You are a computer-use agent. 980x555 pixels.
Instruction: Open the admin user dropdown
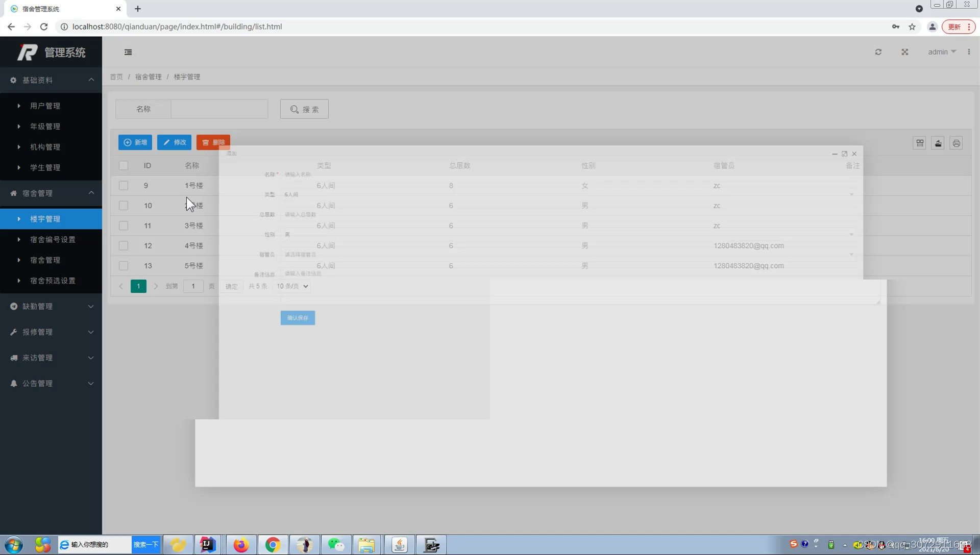[x=942, y=52]
